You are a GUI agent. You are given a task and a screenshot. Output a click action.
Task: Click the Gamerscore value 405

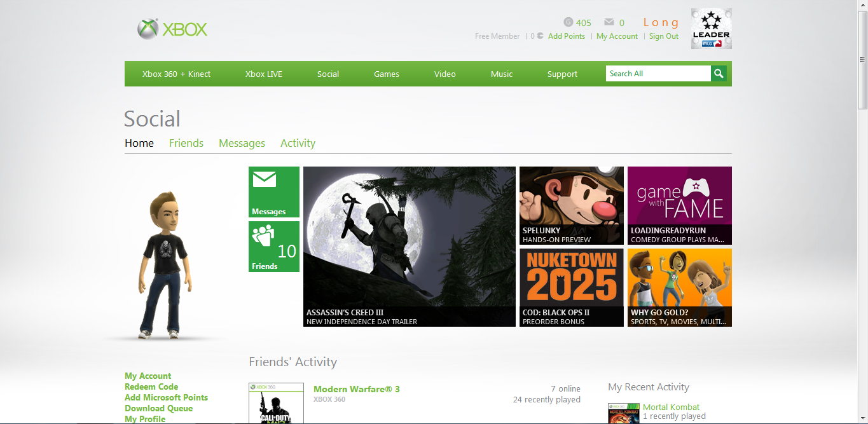tap(584, 23)
